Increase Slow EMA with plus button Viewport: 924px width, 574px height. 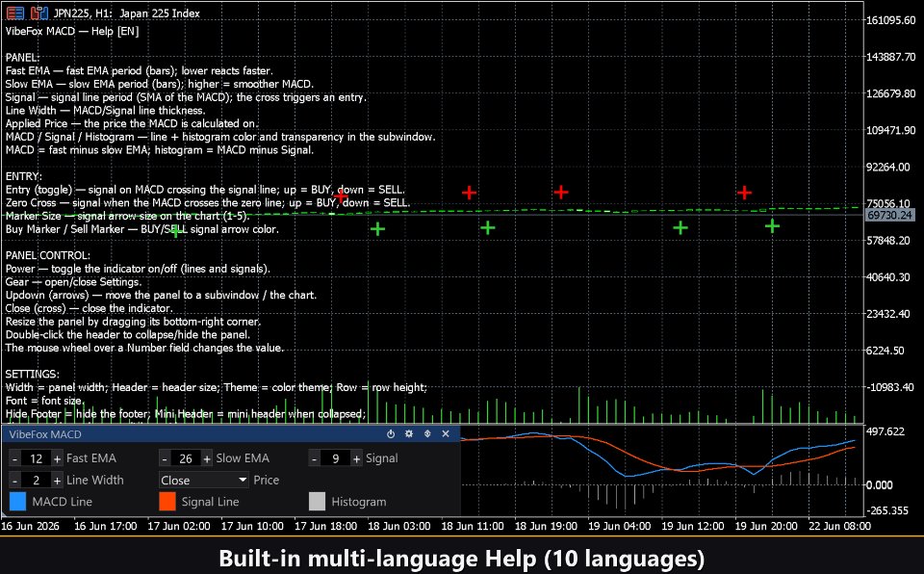pos(207,458)
